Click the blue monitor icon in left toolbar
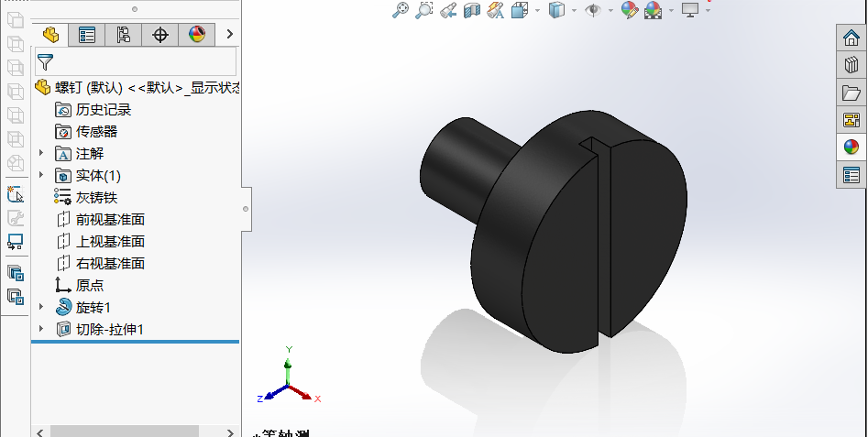This screenshot has height=437, width=868. coord(15,242)
